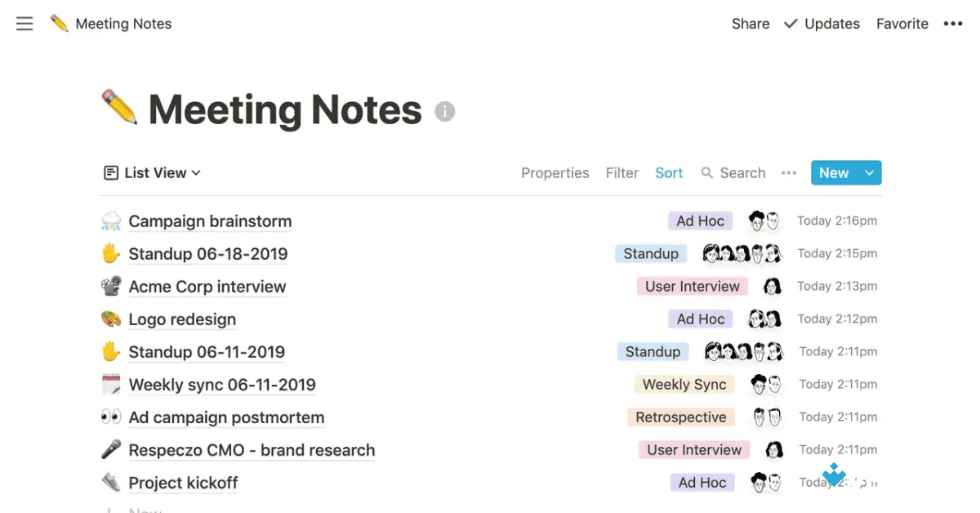Open Updates via the checkmark icon
The height and width of the screenshot is (513, 980).
(x=791, y=24)
